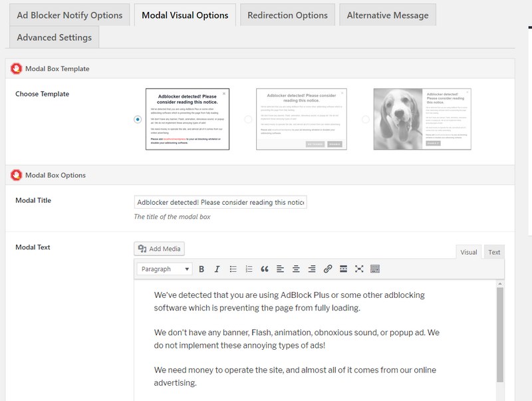The image size is (532, 401).
Task: Insert numbered list in Modal Text
Action: pos(249,269)
